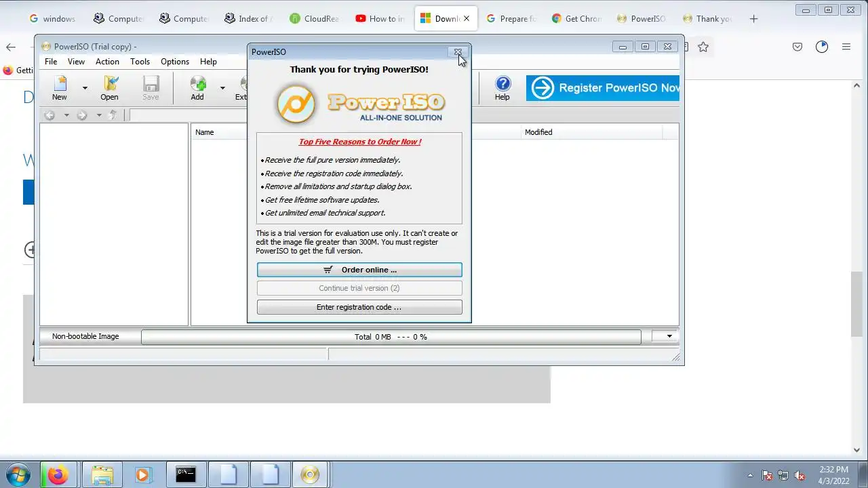This screenshot has width=868, height=488.
Task: Switch to the windows Google browser tab
Action: pyautogui.click(x=53, y=18)
